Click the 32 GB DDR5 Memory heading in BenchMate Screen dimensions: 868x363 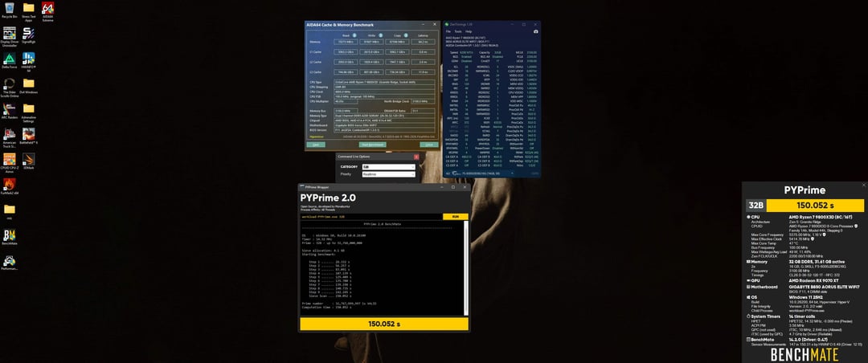click(816, 261)
